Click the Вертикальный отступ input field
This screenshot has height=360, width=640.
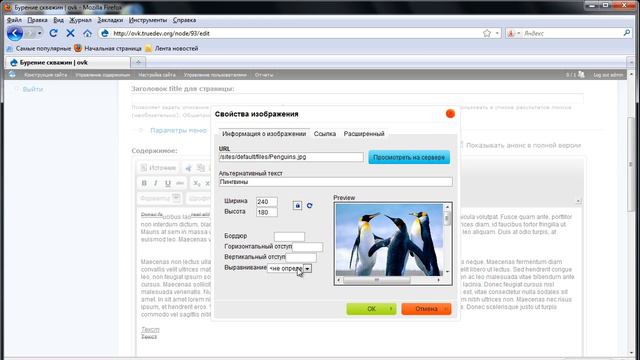pos(301,257)
